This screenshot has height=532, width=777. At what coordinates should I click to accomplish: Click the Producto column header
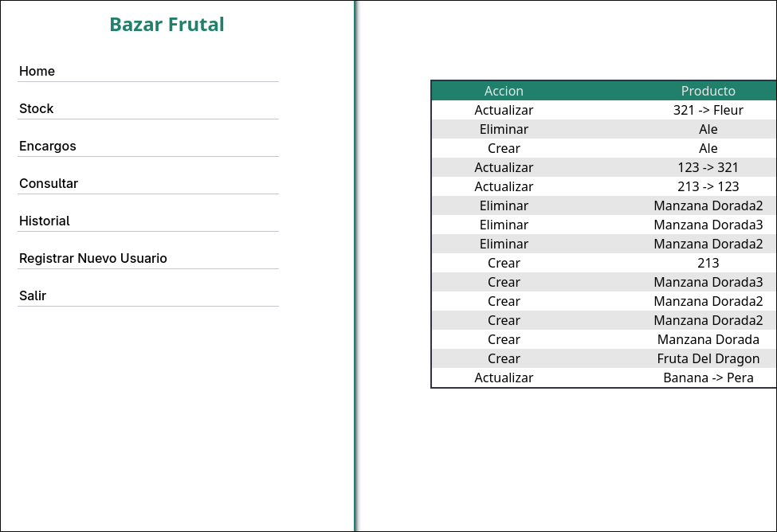click(x=708, y=91)
